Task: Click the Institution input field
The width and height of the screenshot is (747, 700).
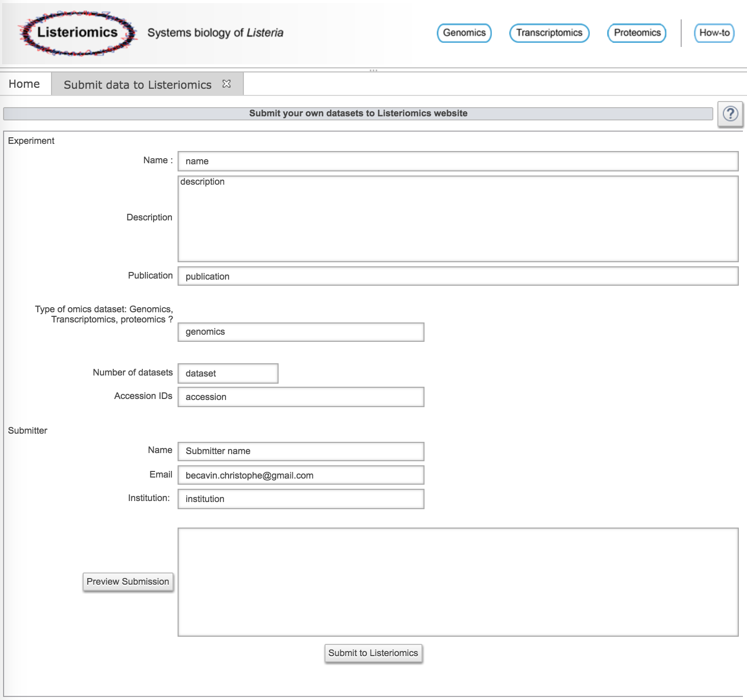Action: (x=301, y=499)
